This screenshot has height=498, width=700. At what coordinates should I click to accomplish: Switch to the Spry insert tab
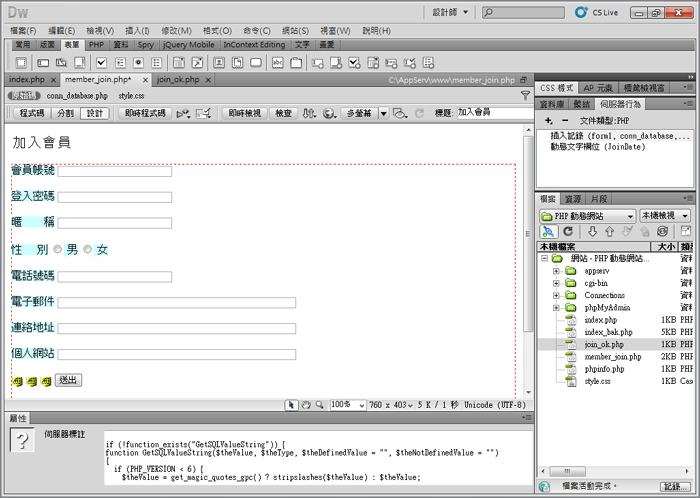(x=146, y=45)
